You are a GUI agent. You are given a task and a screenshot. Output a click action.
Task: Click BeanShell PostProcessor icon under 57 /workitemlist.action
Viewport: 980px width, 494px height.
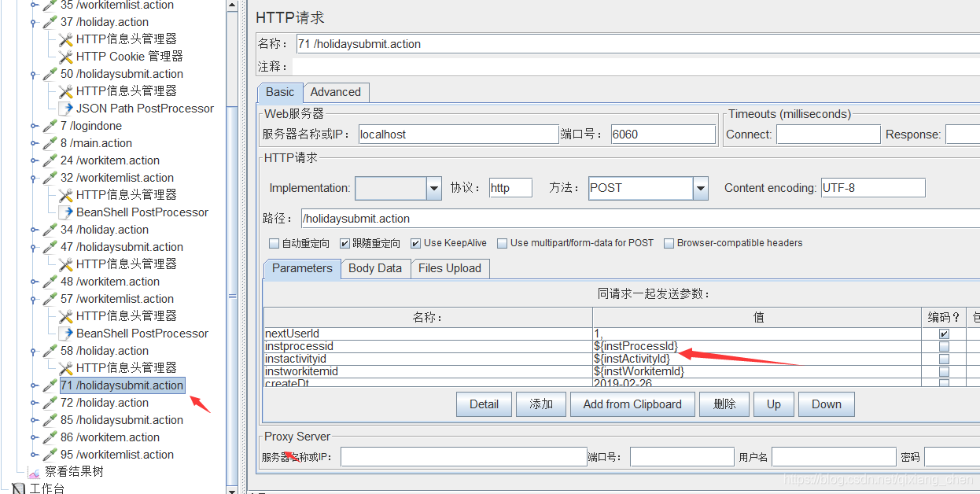(66, 334)
